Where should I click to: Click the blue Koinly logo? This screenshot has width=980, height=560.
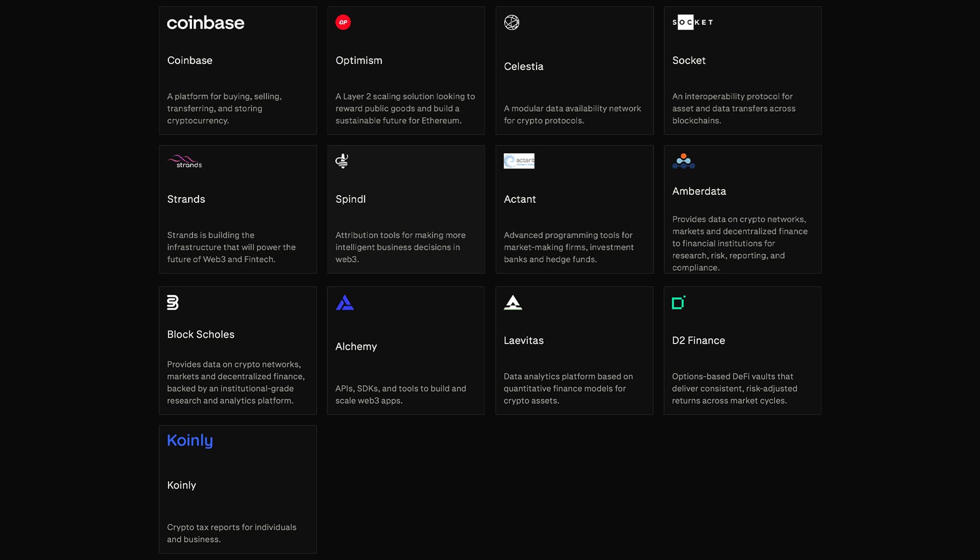click(190, 440)
